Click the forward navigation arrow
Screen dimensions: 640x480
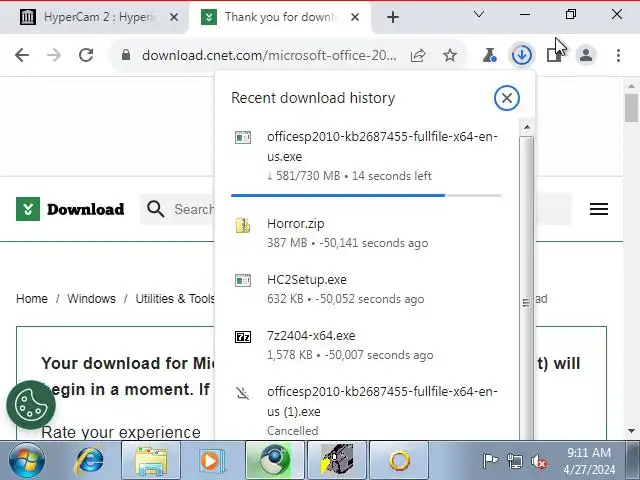point(54,55)
